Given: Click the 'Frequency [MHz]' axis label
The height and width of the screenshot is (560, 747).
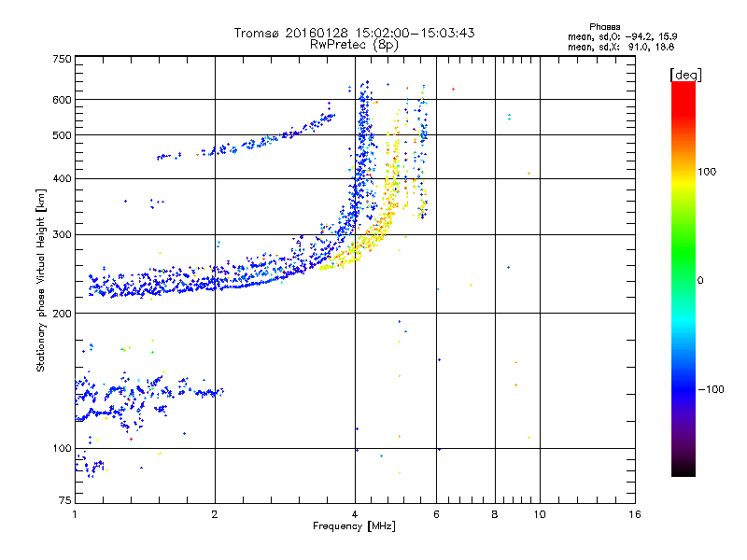Looking at the screenshot, I should [x=354, y=526].
